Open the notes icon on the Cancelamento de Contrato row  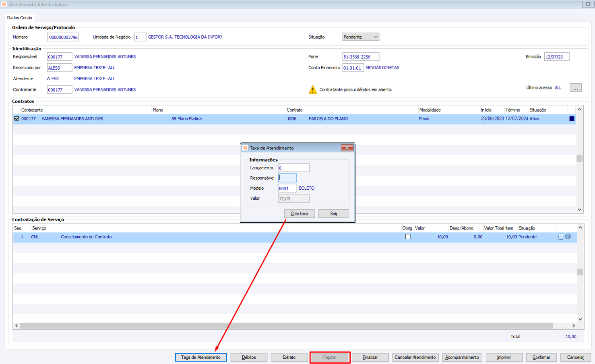point(560,237)
